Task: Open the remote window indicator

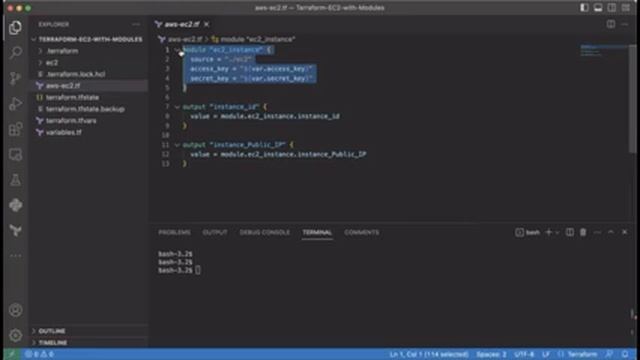Action: (x=12, y=354)
